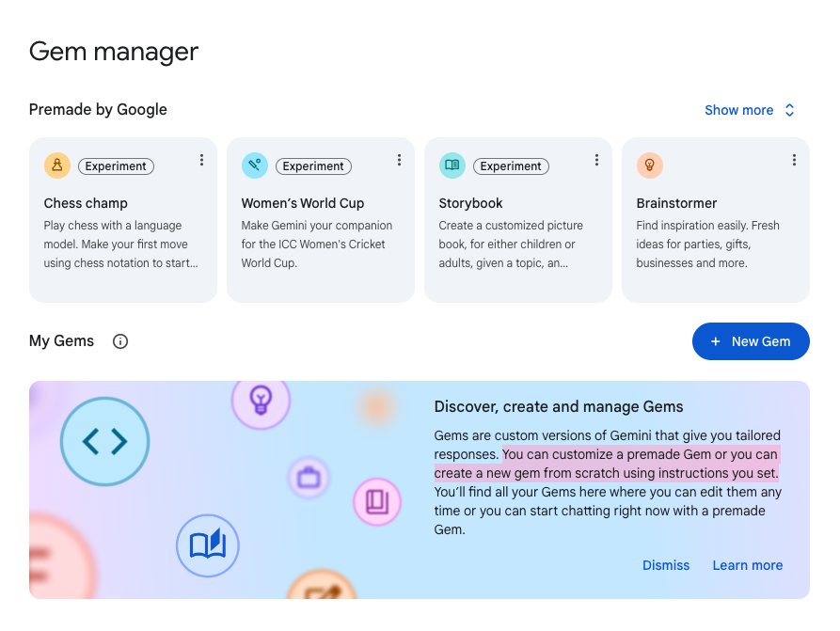Click the blue open book icon in banner
The height and width of the screenshot is (631, 840).
(207, 545)
